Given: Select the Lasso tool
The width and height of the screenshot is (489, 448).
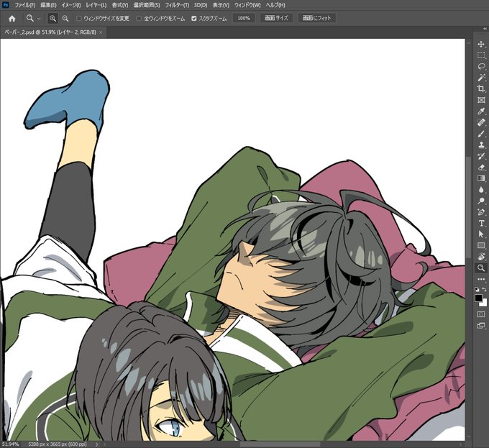Looking at the screenshot, I should 481,66.
